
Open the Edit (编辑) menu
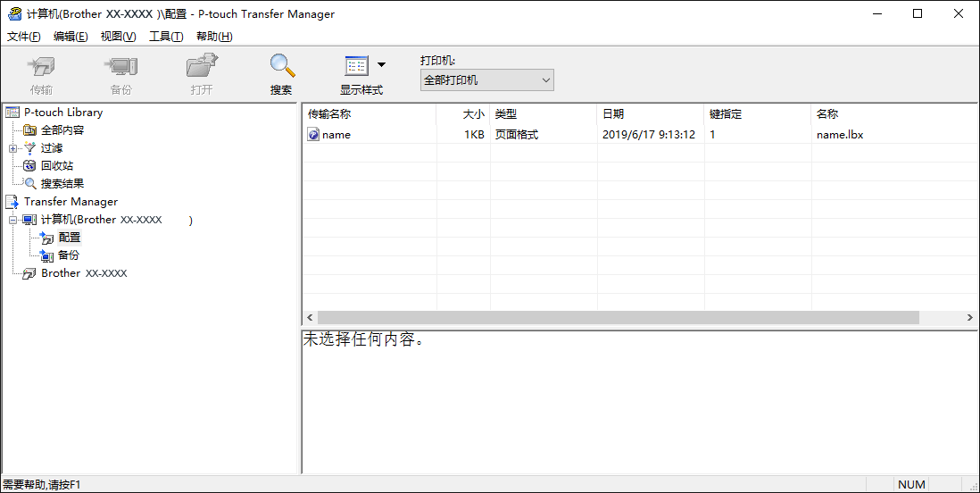pyautogui.click(x=71, y=37)
